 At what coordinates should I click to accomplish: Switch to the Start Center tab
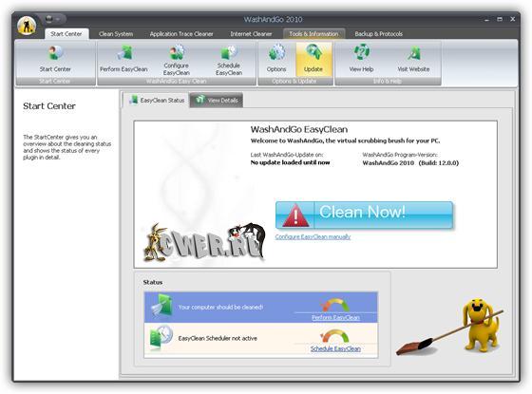point(66,34)
